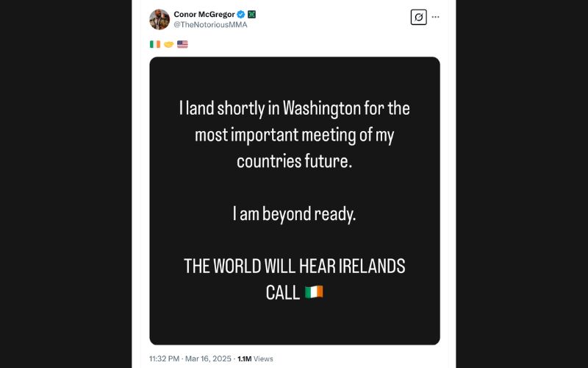Screen dimensions: 588x368
Task: Click the Grok explain icon on the post
Action: 418,17
